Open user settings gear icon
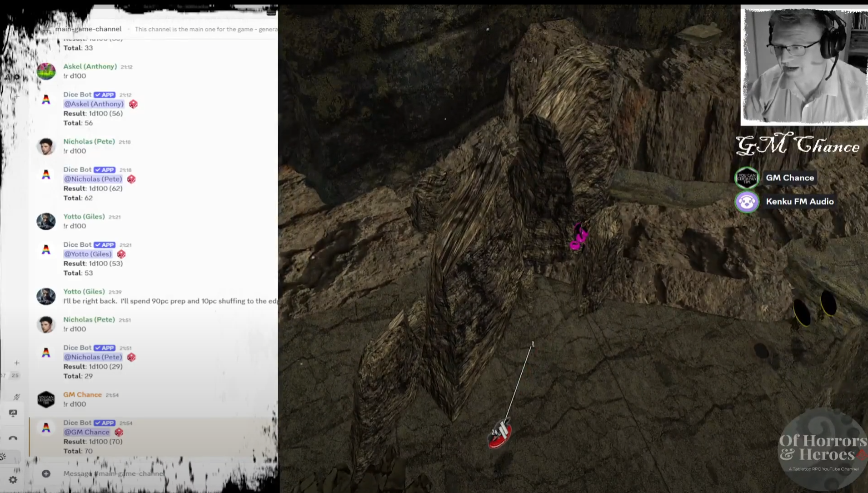868x493 pixels. coord(13,479)
